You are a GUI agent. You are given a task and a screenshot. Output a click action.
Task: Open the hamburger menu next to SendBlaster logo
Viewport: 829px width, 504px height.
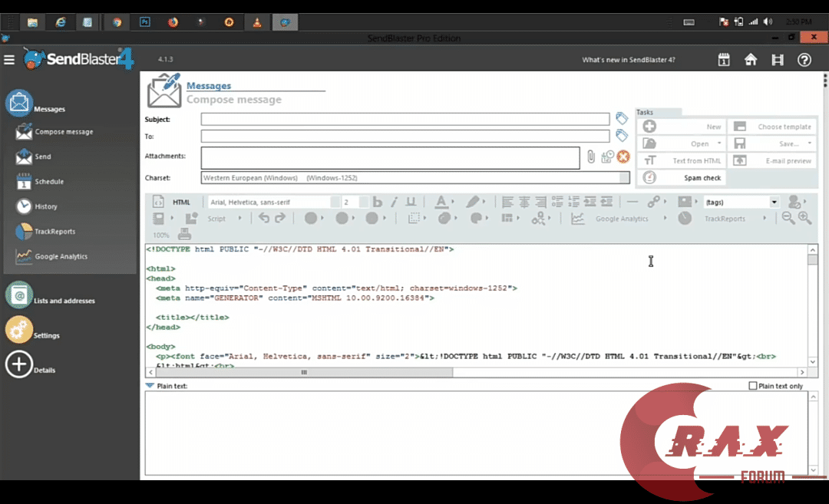point(9,60)
